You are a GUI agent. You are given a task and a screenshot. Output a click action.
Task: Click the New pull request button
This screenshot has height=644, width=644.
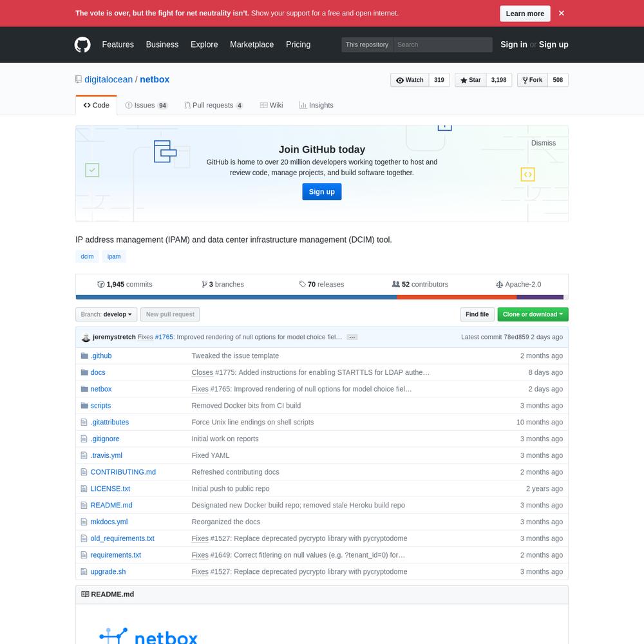[x=170, y=315]
